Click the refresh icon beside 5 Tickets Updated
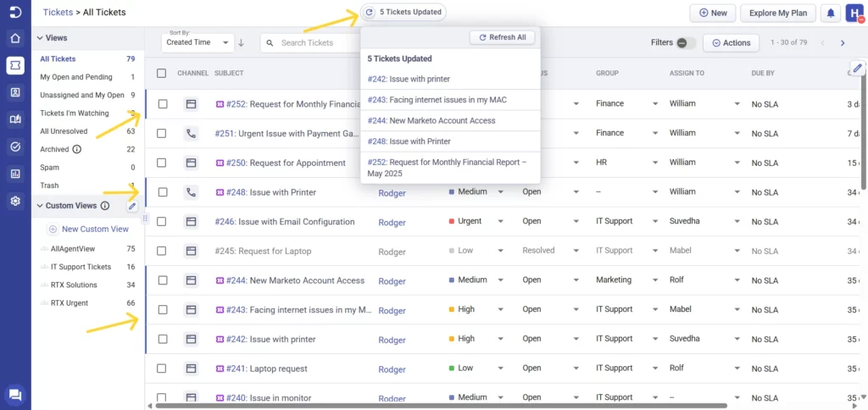Screen dimensions: 868x410 tap(370, 12)
